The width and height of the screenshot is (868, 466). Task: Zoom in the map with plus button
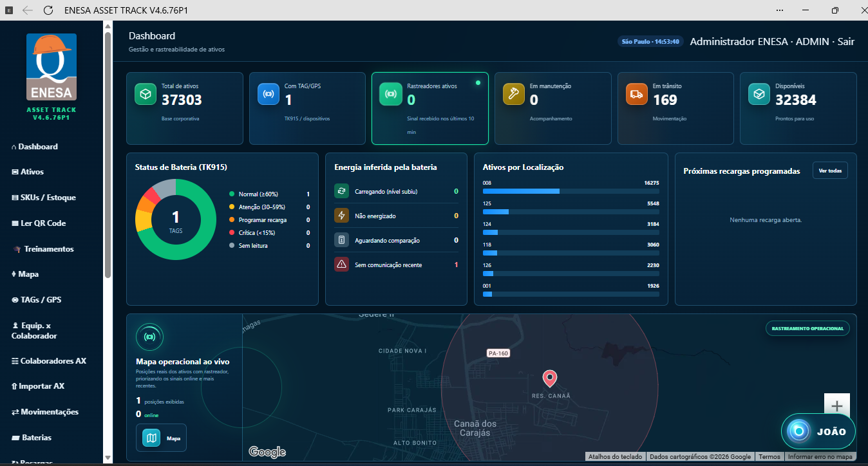(837, 406)
